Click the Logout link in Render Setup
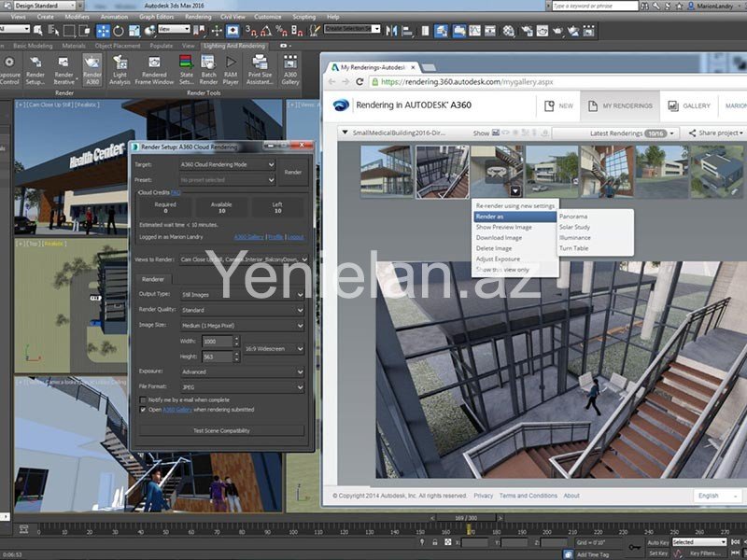The width and height of the screenshot is (747, 560). pos(295,237)
